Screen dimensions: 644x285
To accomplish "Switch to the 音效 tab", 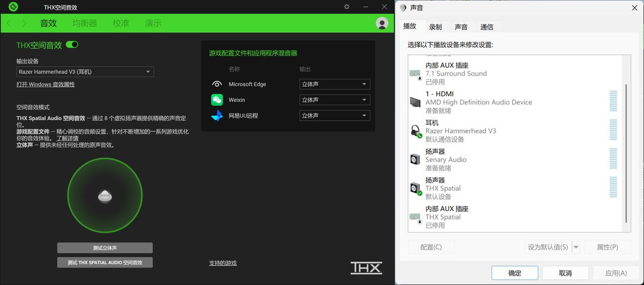I will (x=48, y=23).
